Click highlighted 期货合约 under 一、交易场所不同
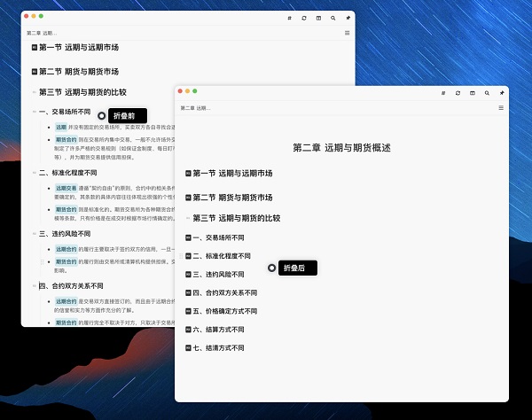This screenshot has width=532, height=420. pyautogui.click(x=66, y=140)
